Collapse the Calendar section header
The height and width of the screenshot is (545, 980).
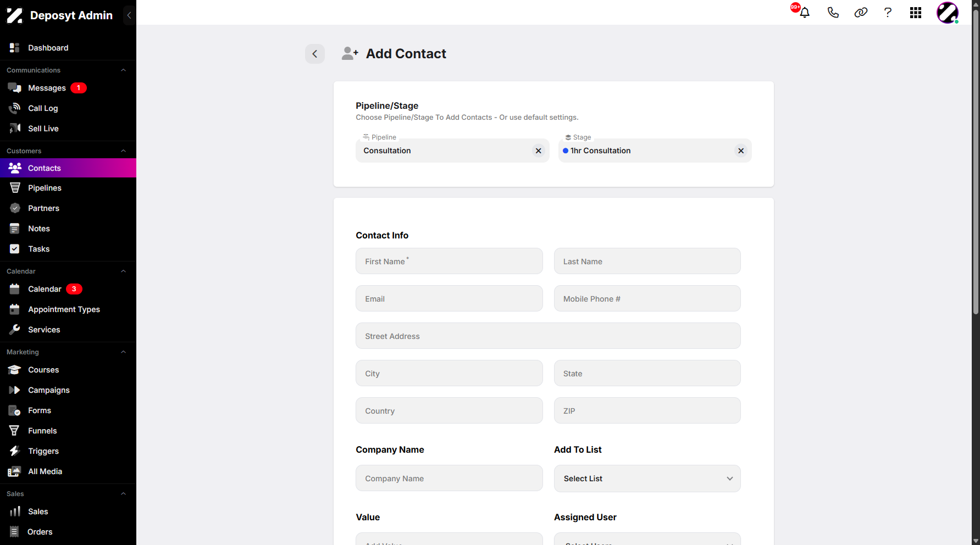click(124, 271)
